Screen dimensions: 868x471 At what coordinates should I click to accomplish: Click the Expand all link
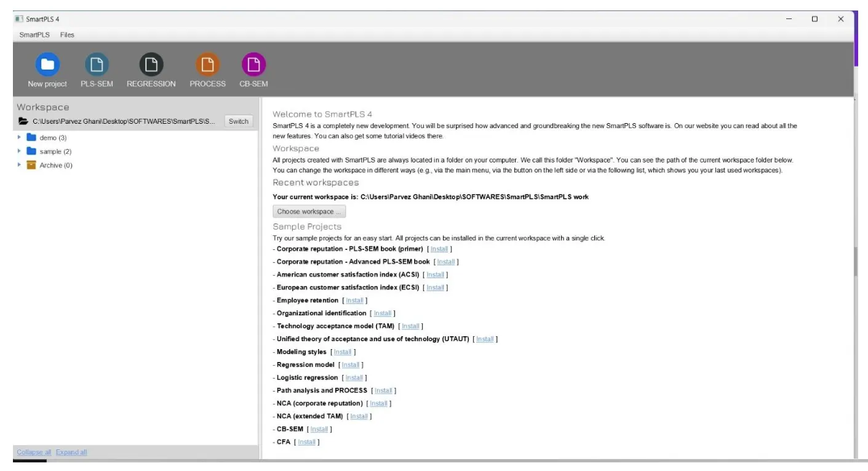(x=71, y=453)
